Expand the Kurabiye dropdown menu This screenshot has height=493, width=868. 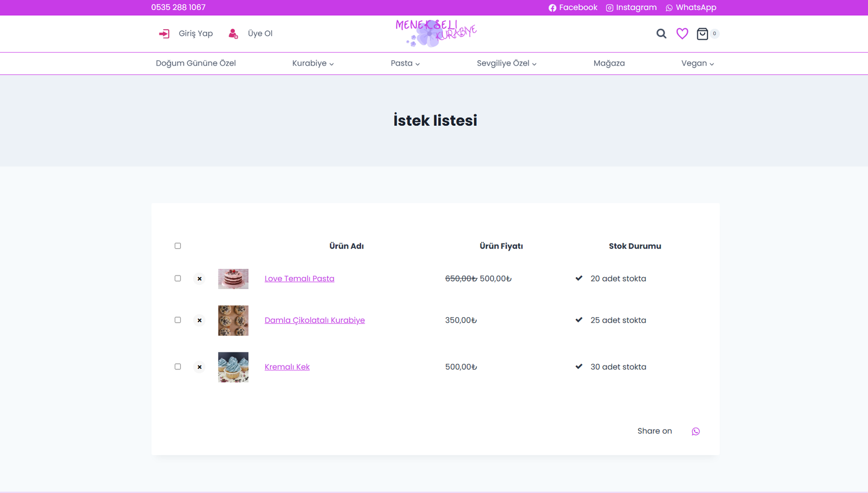(312, 63)
